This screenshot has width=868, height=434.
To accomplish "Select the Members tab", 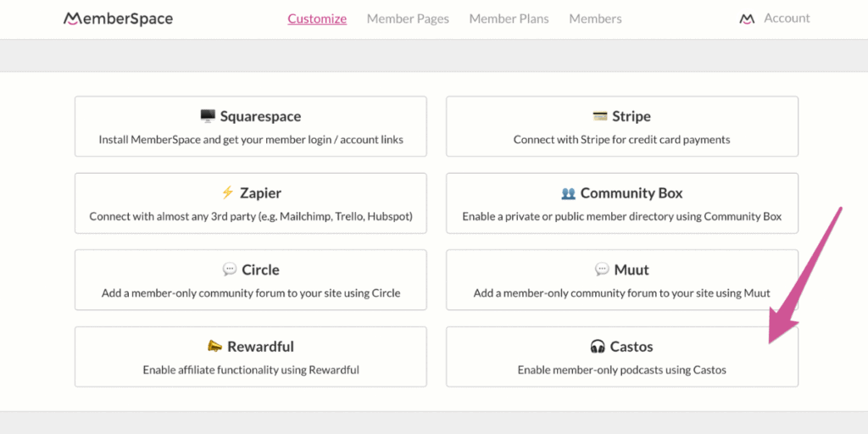I will [595, 19].
